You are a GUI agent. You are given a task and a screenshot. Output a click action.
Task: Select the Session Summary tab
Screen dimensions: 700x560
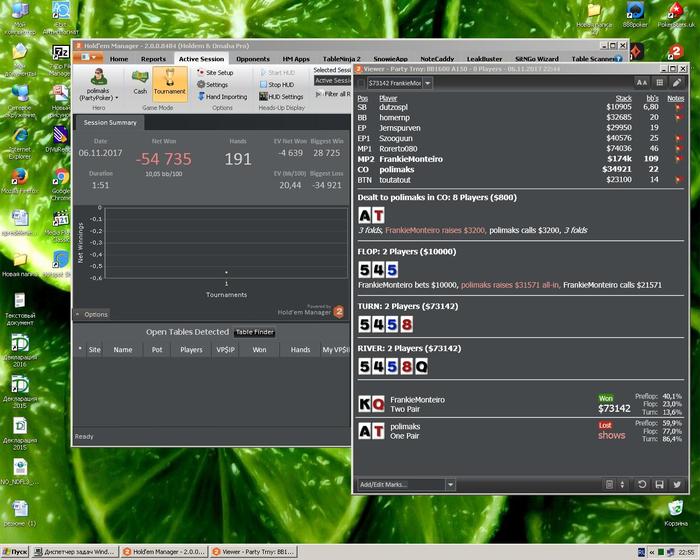point(110,122)
